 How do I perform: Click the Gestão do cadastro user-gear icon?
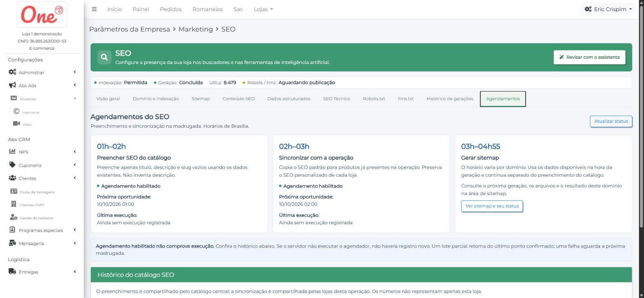[14, 217]
